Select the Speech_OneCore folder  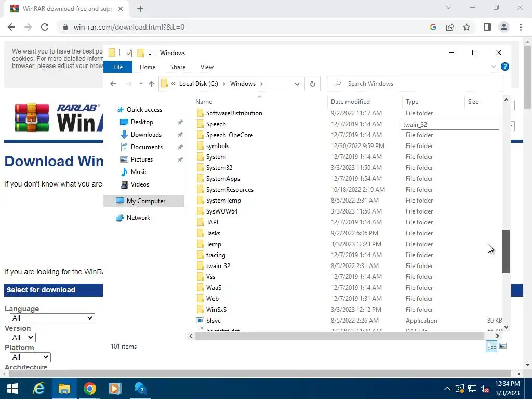click(x=229, y=135)
